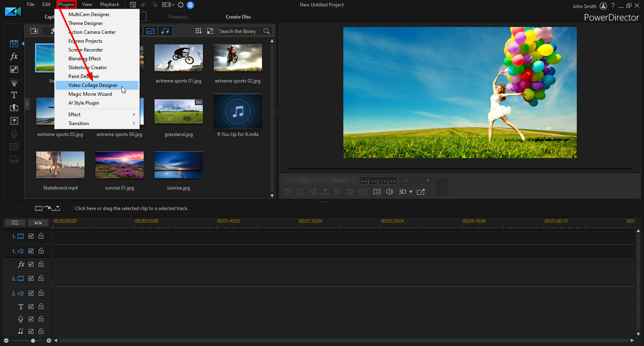
Task: Open the Subtitle Room icon
Action: pos(14,159)
